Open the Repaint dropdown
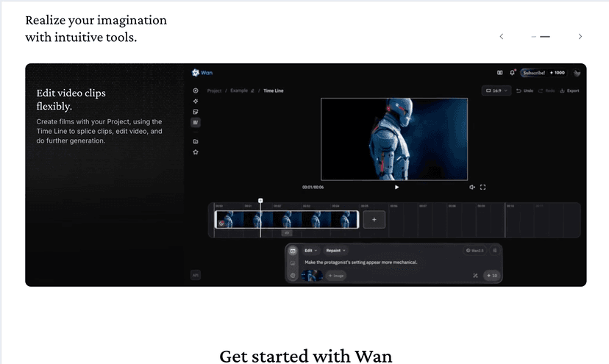Screen dimensions: 609x364 (335, 251)
